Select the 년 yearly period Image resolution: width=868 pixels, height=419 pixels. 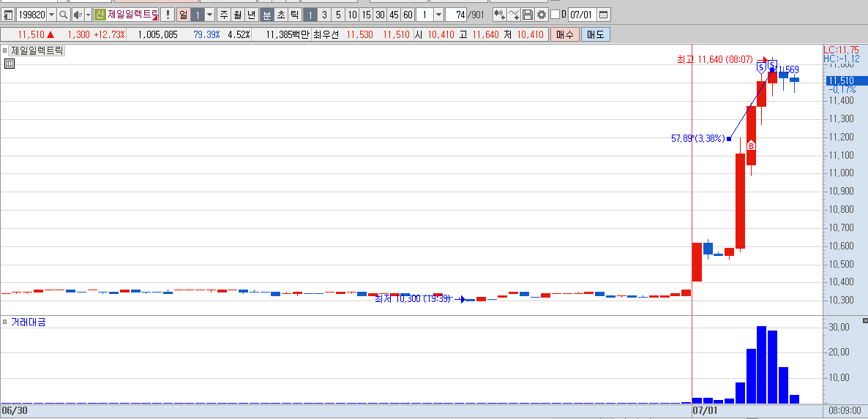pyautogui.click(x=251, y=15)
